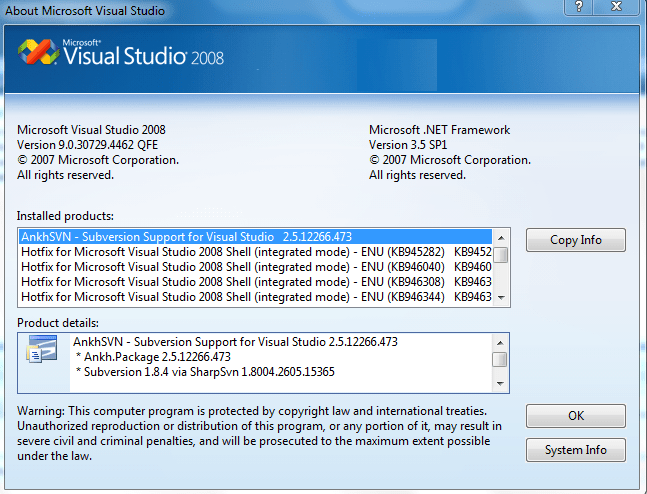Click the installed products scrollbar thumb

(x=501, y=255)
